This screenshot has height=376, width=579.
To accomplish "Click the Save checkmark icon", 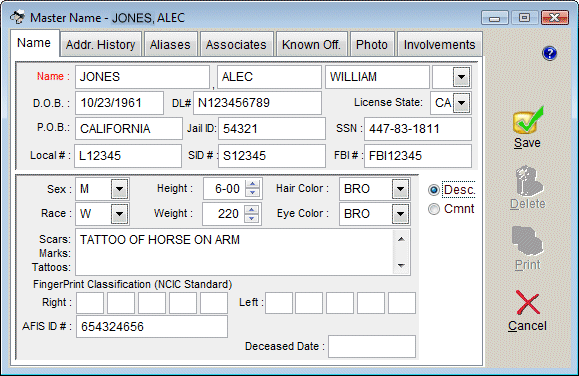I will coord(528,120).
